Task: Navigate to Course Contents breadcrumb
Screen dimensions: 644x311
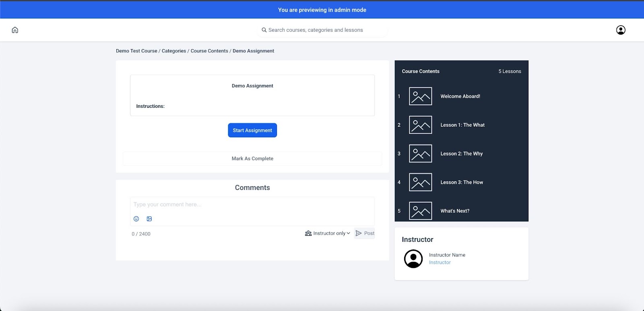Action: pyautogui.click(x=209, y=51)
